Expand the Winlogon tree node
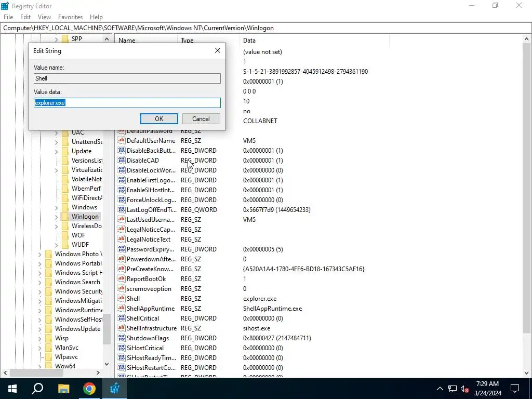Screen dimensions: 532x399 [56, 217]
